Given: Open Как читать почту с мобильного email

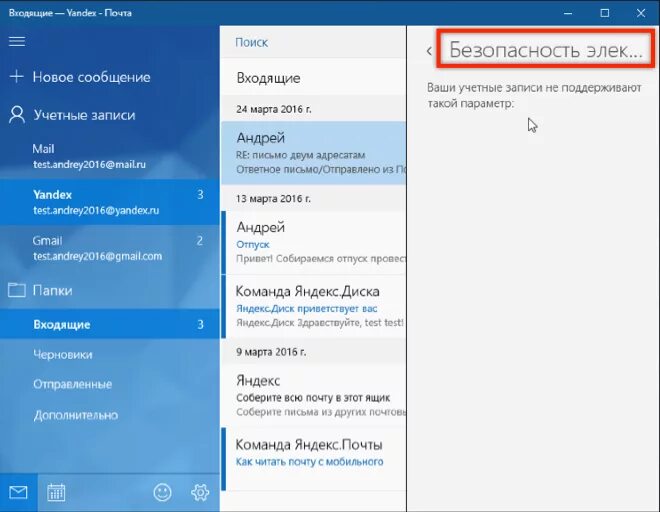Looking at the screenshot, I should 314,459.
